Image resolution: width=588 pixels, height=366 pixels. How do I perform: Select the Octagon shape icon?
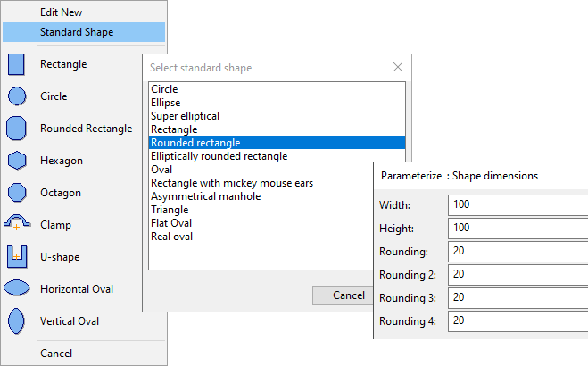coord(16,193)
